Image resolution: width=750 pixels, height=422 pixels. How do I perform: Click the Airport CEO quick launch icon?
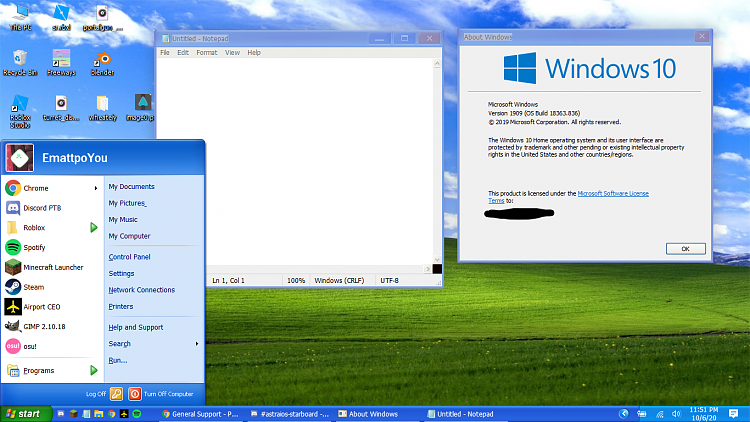(x=124, y=414)
